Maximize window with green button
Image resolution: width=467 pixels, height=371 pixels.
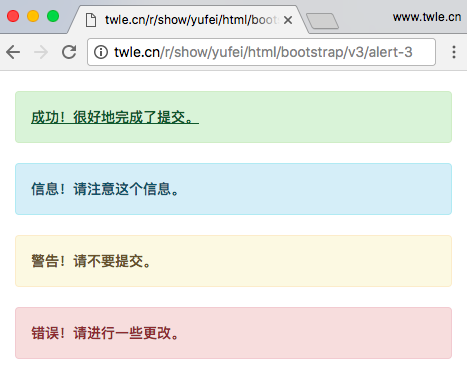pos(53,16)
